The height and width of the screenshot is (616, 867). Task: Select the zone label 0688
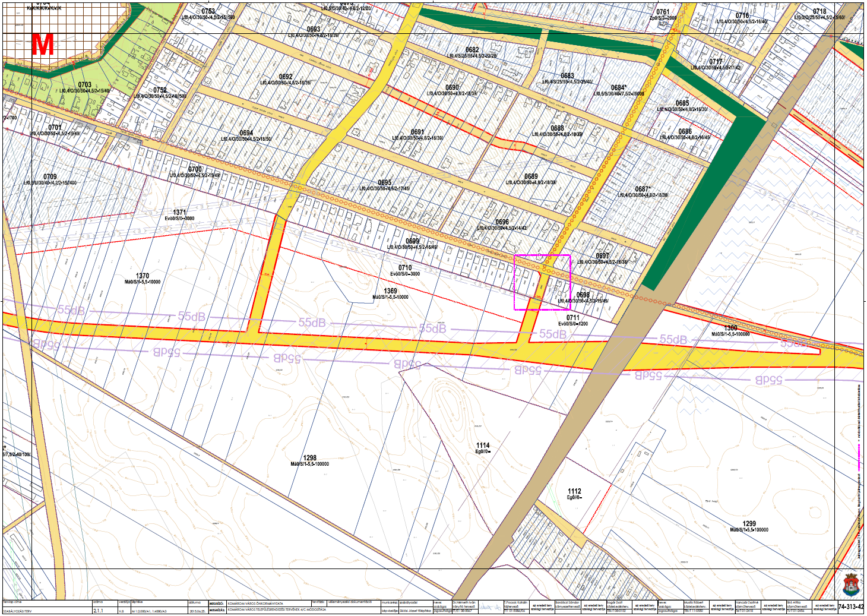pyautogui.click(x=557, y=128)
